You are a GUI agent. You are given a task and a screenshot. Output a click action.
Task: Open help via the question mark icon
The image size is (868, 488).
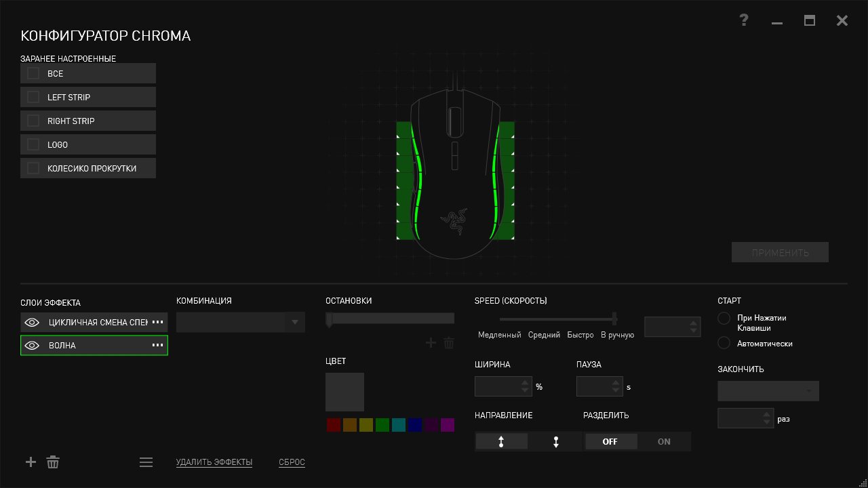[x=744, y=20]
